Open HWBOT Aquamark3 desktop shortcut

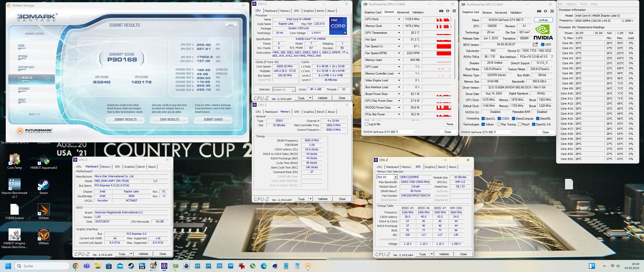(x=44, y=162)
